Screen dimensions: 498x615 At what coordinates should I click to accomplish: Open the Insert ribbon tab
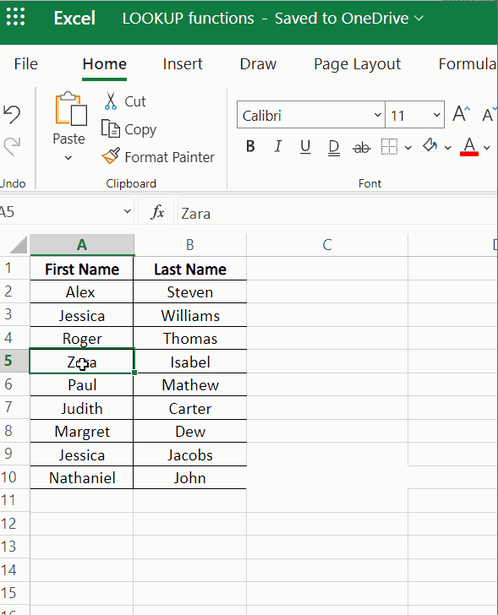[x=182, y=64]
